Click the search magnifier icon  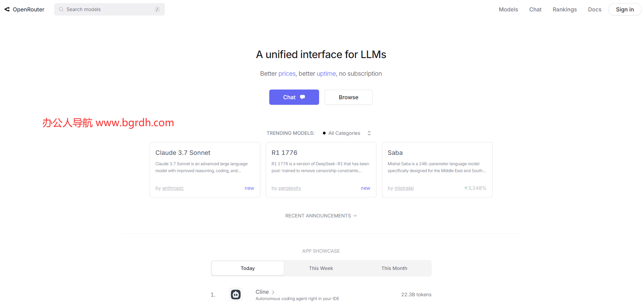pyautogui.click(x=61, y=9)
